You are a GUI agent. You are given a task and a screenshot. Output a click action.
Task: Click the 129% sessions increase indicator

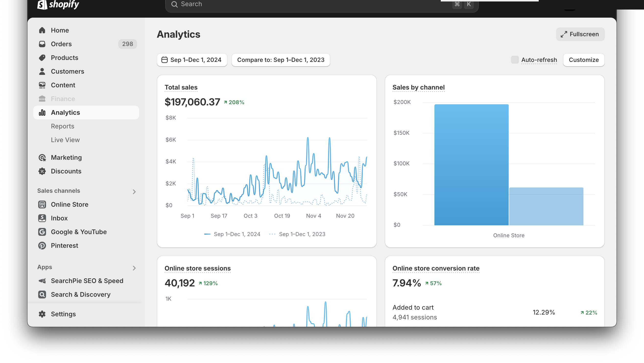(x=208, y=283)
